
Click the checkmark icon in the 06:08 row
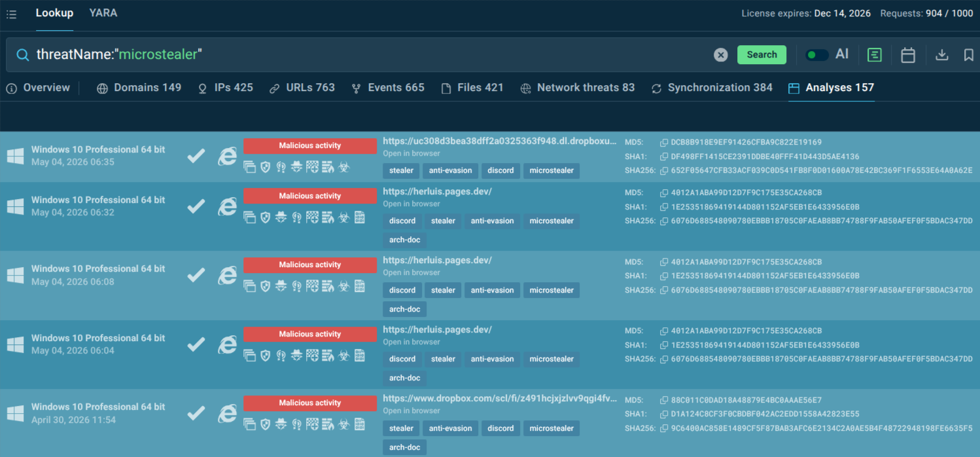click(x=196, y=275)
